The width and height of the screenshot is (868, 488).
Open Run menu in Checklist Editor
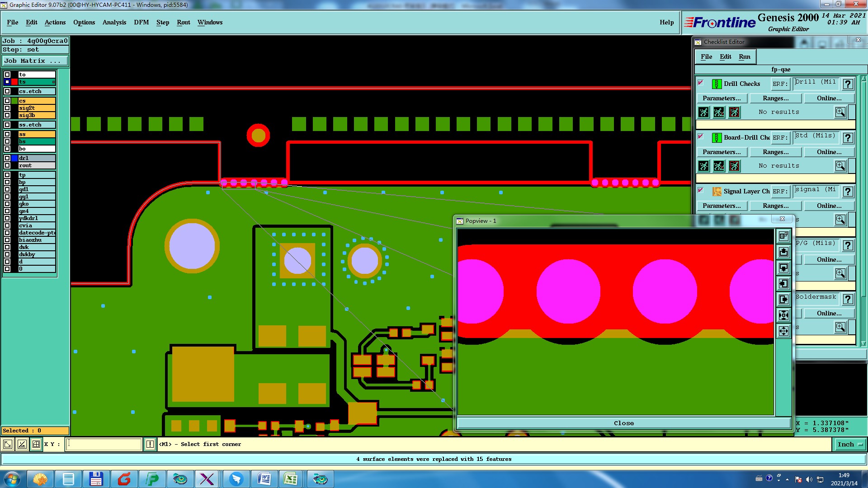tap(744, 56)
